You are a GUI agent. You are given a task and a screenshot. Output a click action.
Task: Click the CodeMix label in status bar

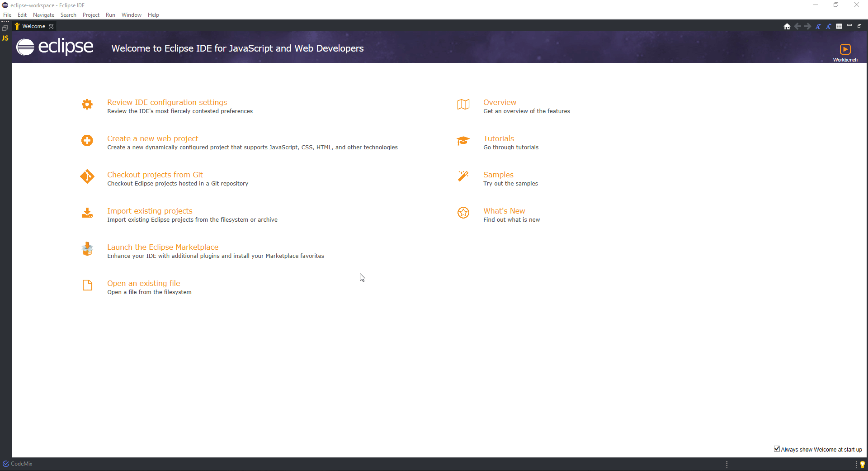tap(22, 464)
